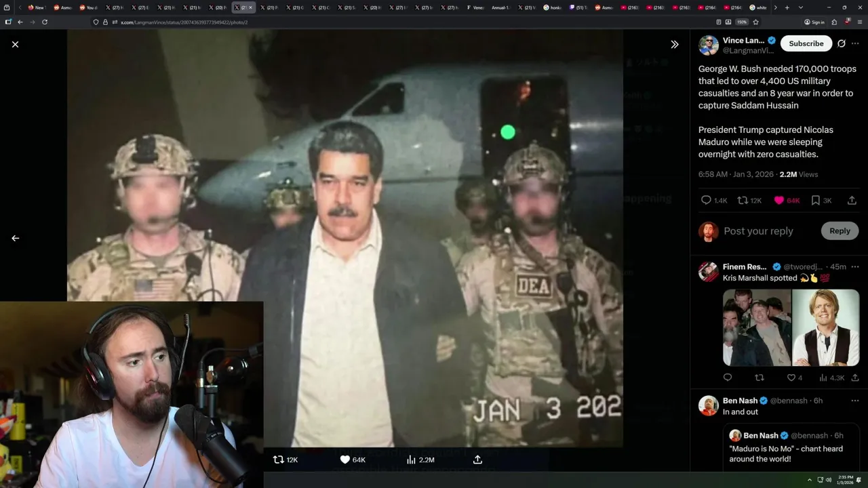Image resolution: width=868 pixels, height=488 pixels.
Task: Open Vince Langman's profile avatar
Action: pos(709,45)
